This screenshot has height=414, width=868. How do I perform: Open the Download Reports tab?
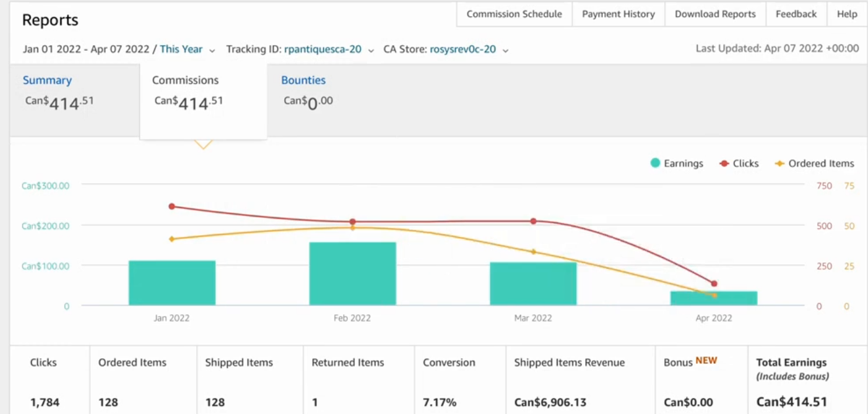(x=715, y=14)
